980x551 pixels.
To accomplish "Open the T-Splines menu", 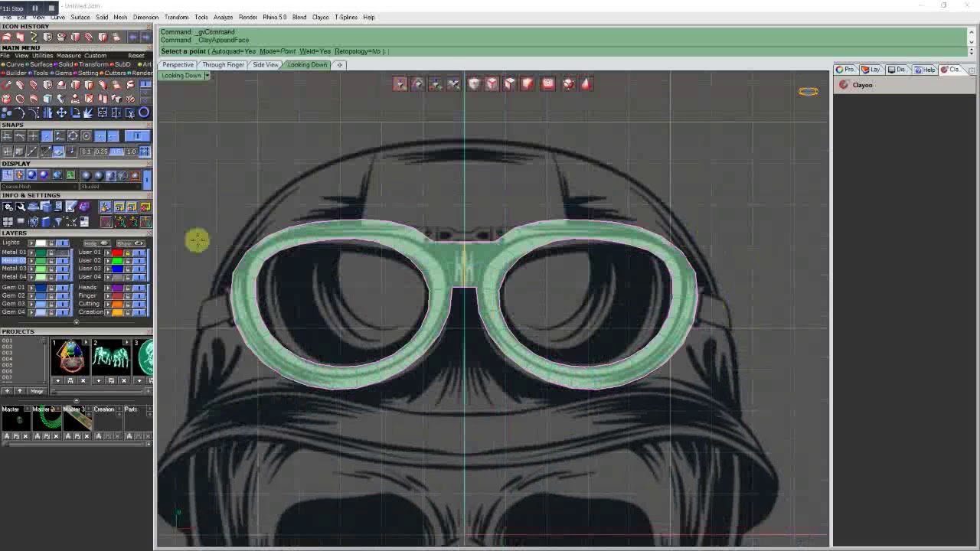I will [346, 17].
